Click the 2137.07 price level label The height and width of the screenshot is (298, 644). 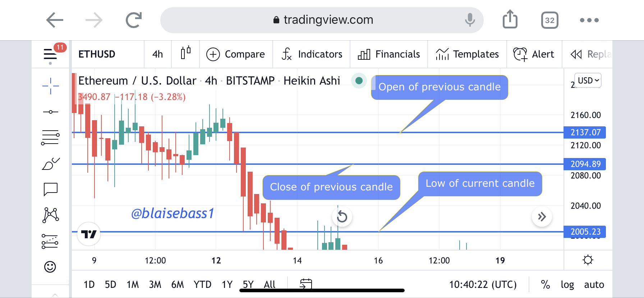[585, 132]
